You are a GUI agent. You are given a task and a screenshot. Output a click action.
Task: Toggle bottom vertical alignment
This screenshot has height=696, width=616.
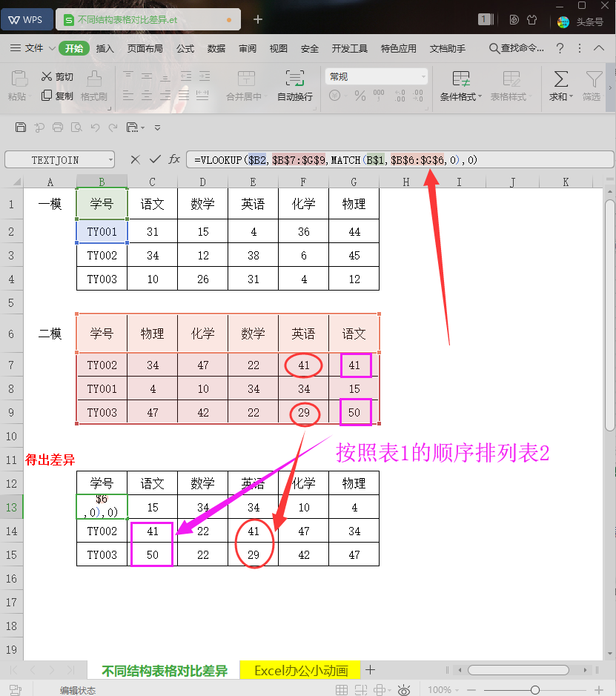(x=165, y=76)
